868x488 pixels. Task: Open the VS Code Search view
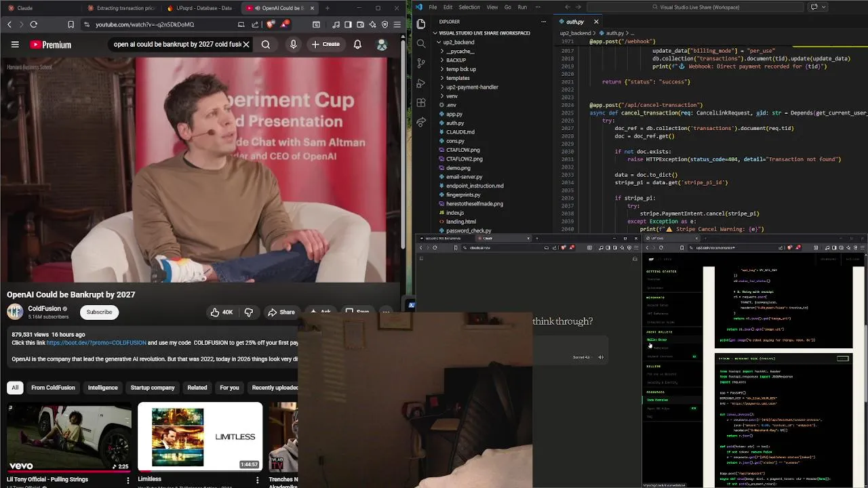[421, 43]
